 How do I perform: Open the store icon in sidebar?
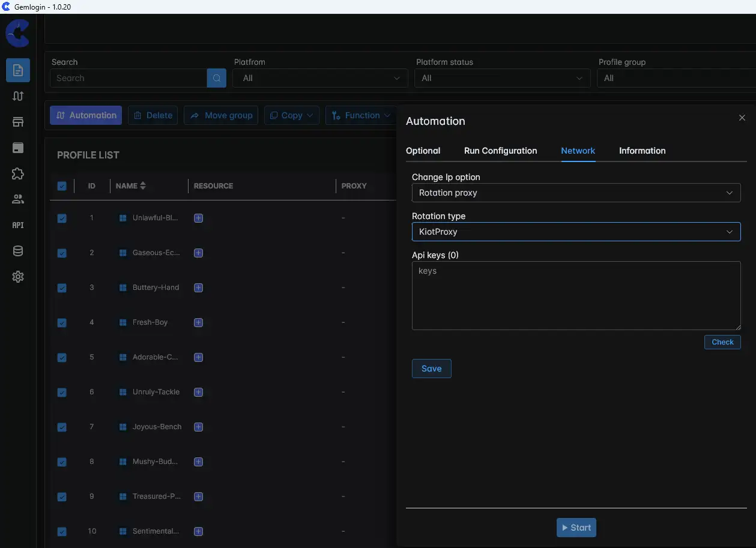point(18,122)
